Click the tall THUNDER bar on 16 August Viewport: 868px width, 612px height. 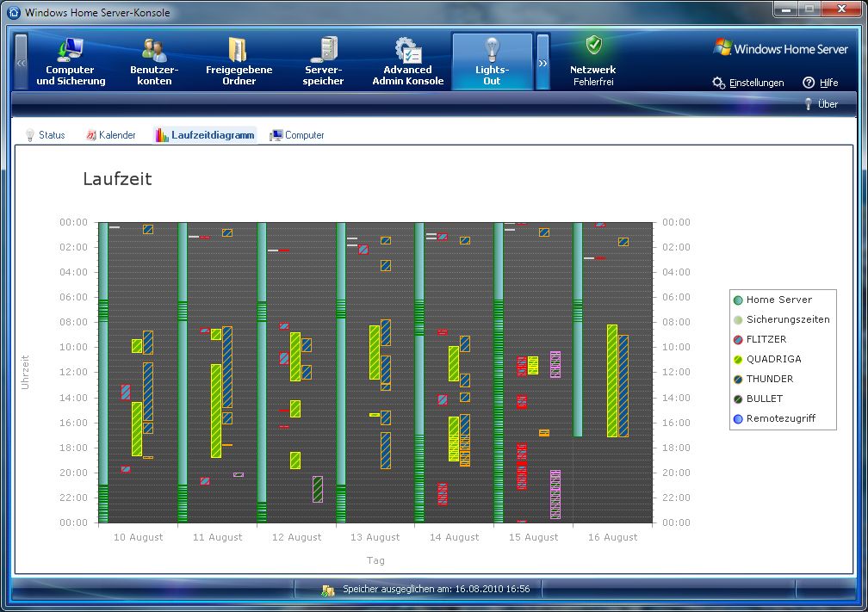click(x=623, y=386)
